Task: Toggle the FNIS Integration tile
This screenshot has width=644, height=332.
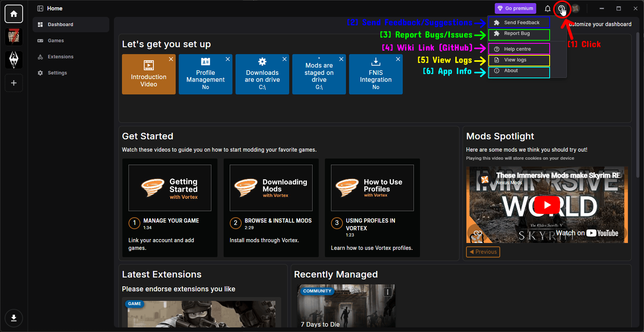Action: (x=376, y=74)
